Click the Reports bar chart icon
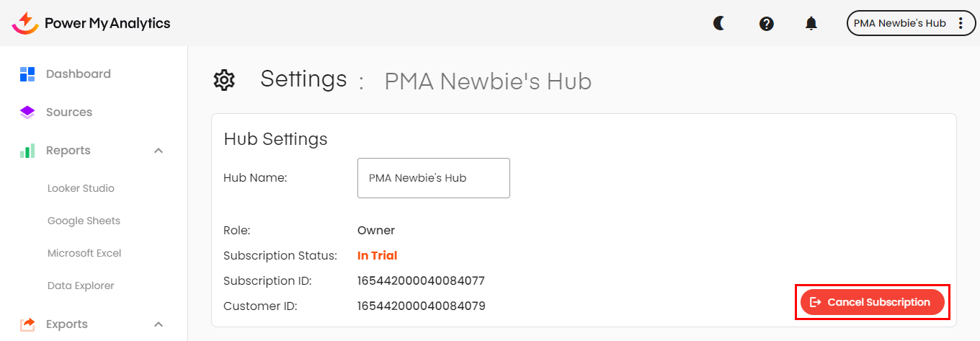980x341 pixels. click(x=27, y=151)
